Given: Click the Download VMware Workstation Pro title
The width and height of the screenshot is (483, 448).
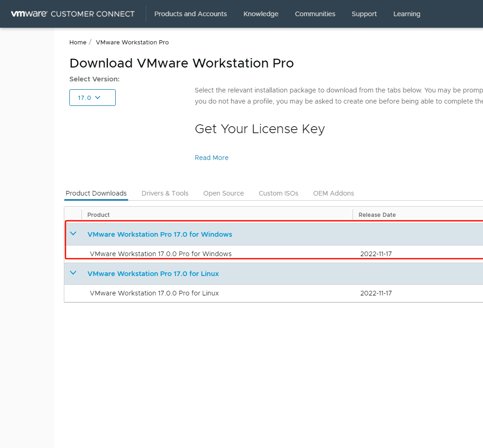Looking at the screenshot, I should click(x=181, y=63).
